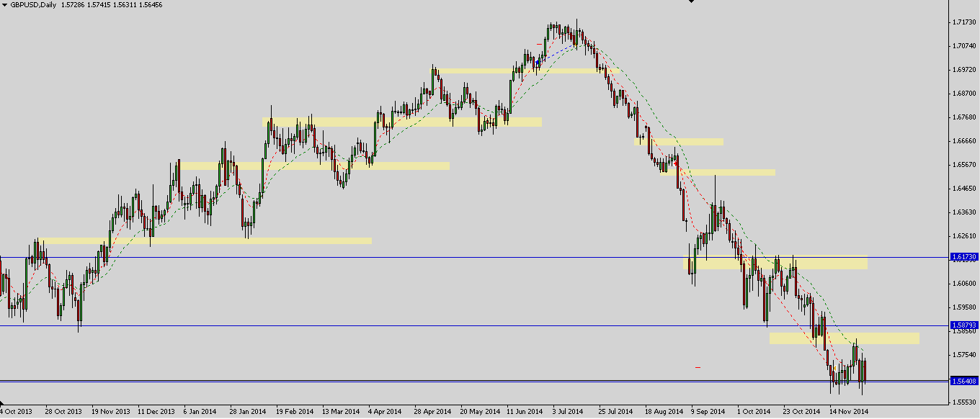This screenshot has width=980, height=419.
Task: Click the 19 Nov 2013 date label
Action: (x=110, y=412)
